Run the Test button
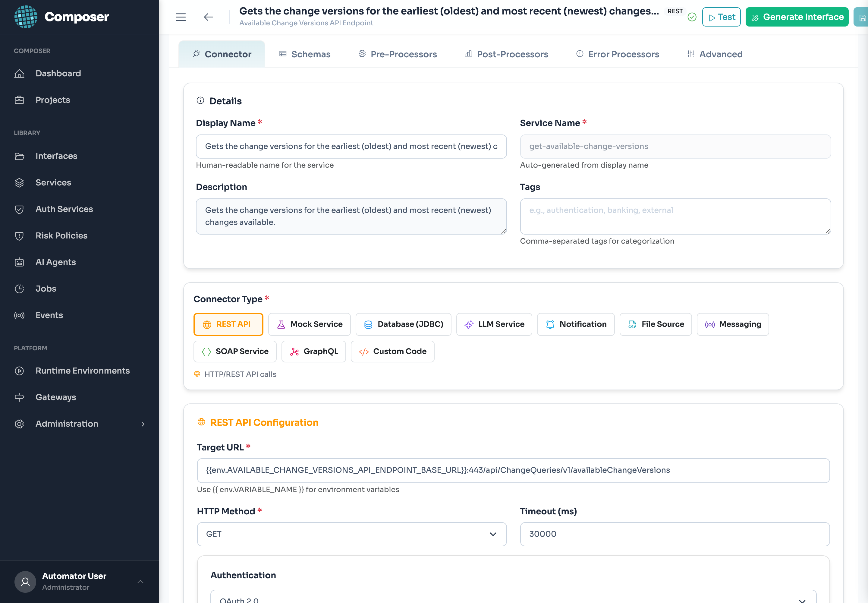868x603 pixels. (x=722, y=17)
